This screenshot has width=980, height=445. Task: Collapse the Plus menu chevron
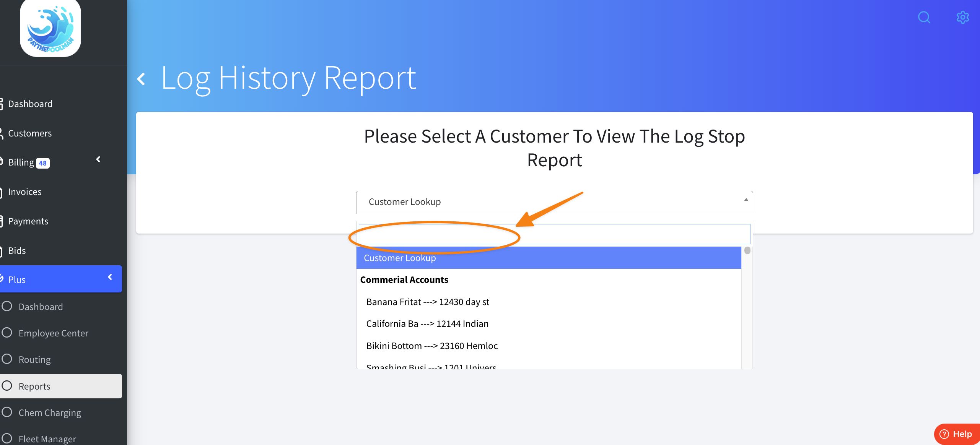(110, 277)
